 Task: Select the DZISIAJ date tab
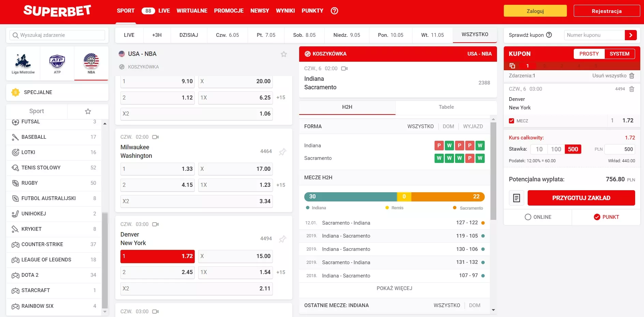[189, 35]
